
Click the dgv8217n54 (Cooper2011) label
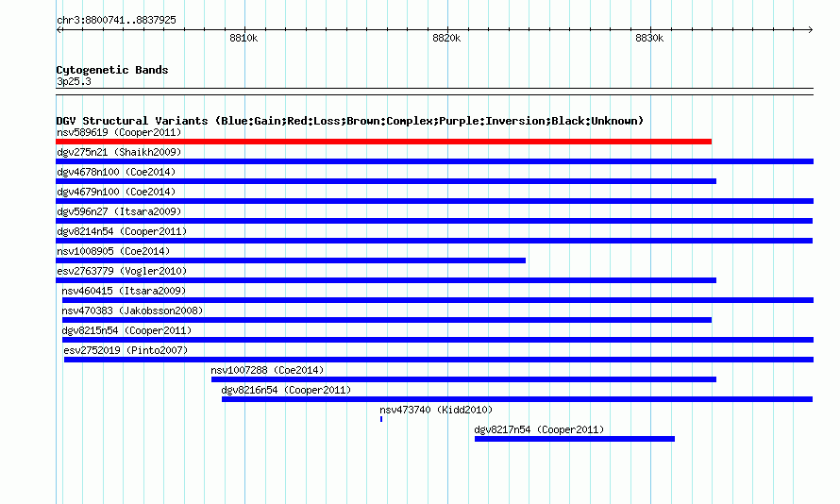(539, 429)
